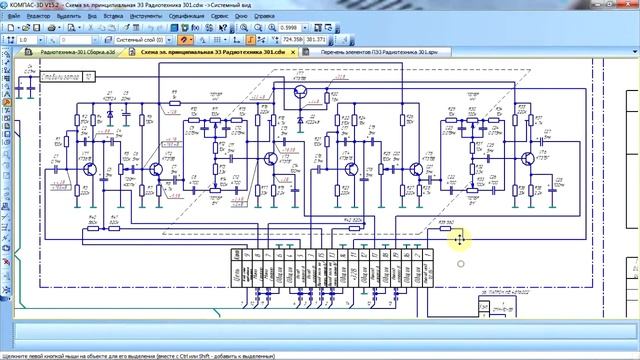
Task: Open the Окно menu
Action: tap(241, 16)
